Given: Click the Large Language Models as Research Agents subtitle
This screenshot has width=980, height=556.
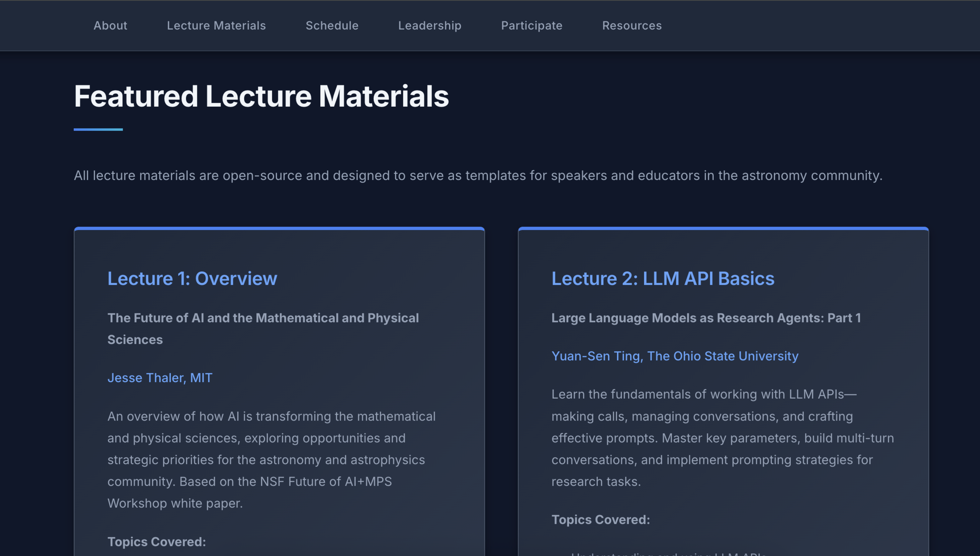Looking at the screenshot, I should click(x=706, y=318).
